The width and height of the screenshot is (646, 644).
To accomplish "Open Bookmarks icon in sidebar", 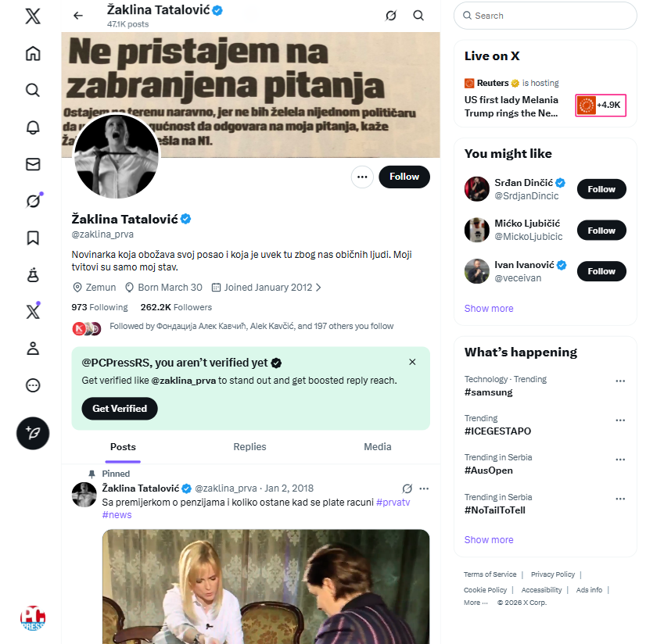I will pyautogui.click(x=33, y=238).
